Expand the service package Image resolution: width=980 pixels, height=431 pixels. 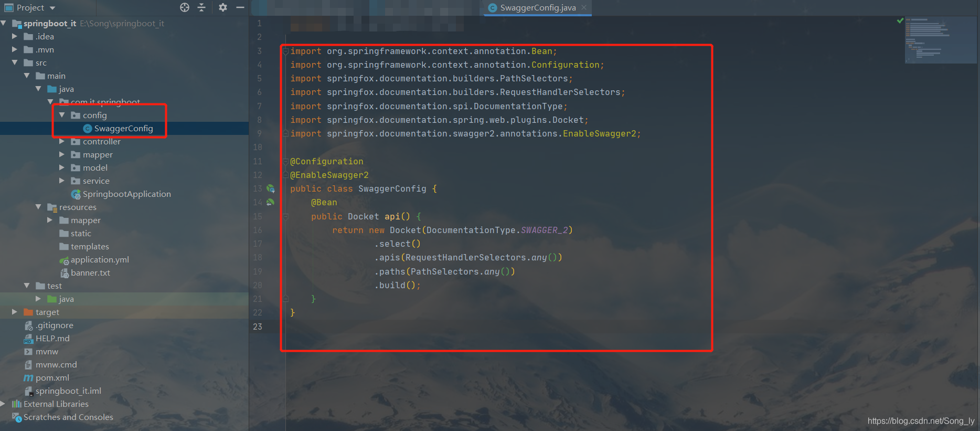click(62, 181)
